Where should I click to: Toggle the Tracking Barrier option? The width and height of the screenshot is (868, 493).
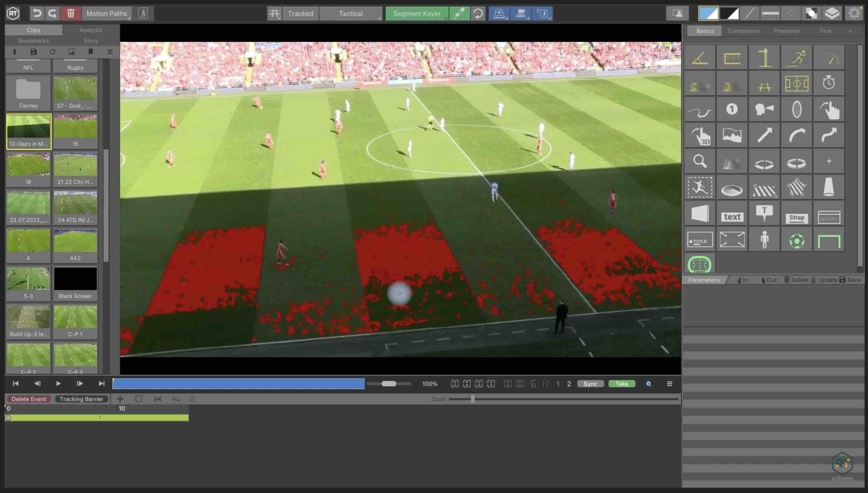coord(81,399)
